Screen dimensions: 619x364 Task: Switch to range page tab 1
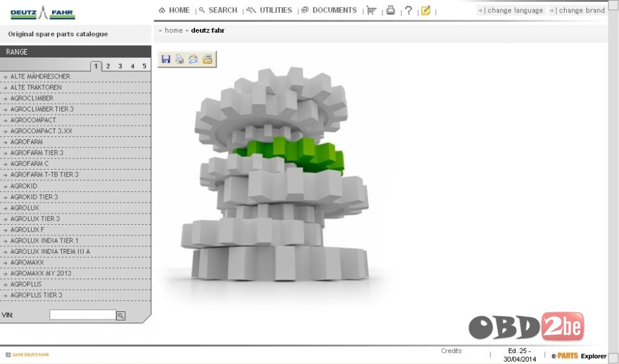(x=96, y=66)
